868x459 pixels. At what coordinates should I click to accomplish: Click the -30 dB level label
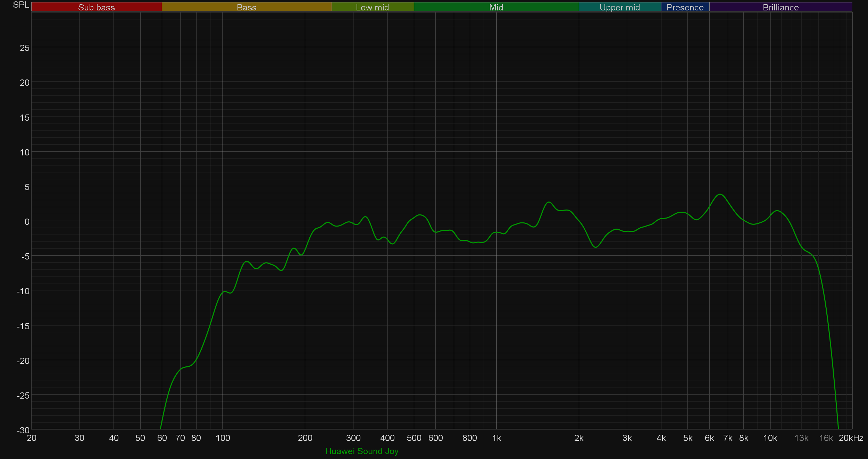pos(23,430)
